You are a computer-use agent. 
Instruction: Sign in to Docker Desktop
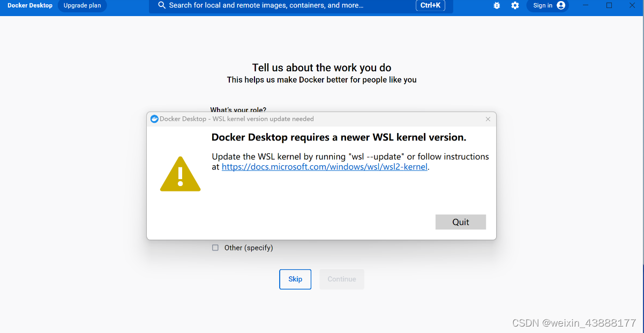pyautogui.click(x=543, y=5)
